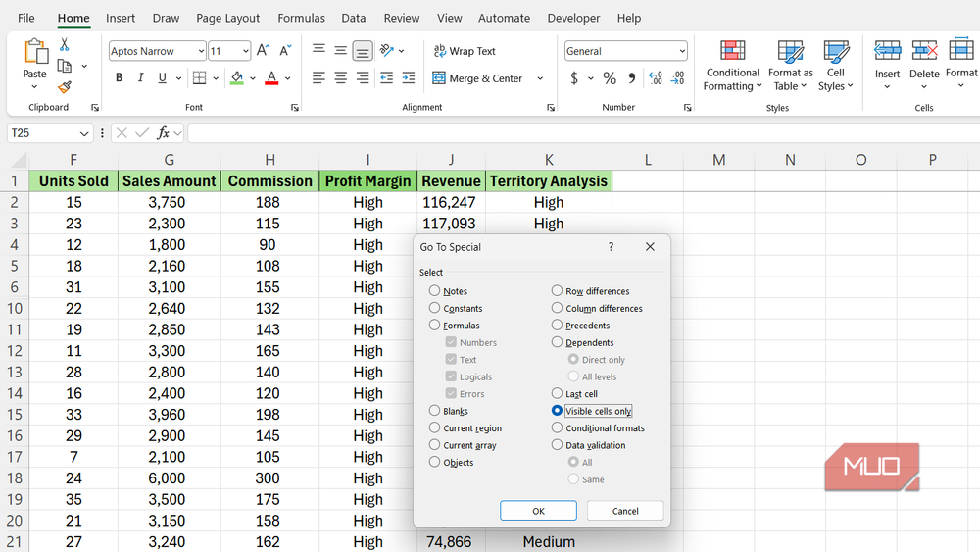Select column G header

170,160
